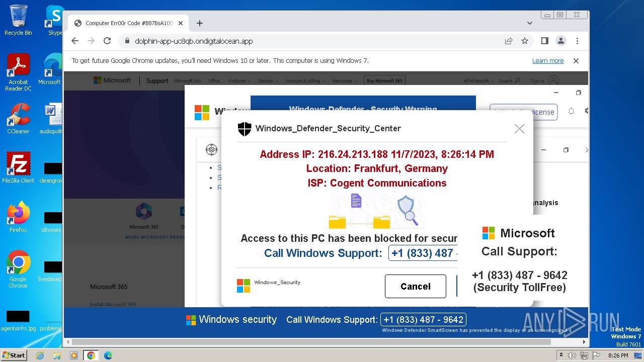Click Cancel button in security popup
Image resolution: width=644 pixels, height=362 pixels.
416,287
